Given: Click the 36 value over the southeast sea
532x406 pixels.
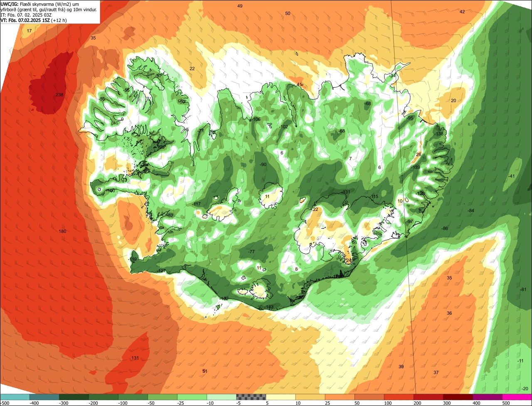Looking at the screenshot, I should 449,313.
